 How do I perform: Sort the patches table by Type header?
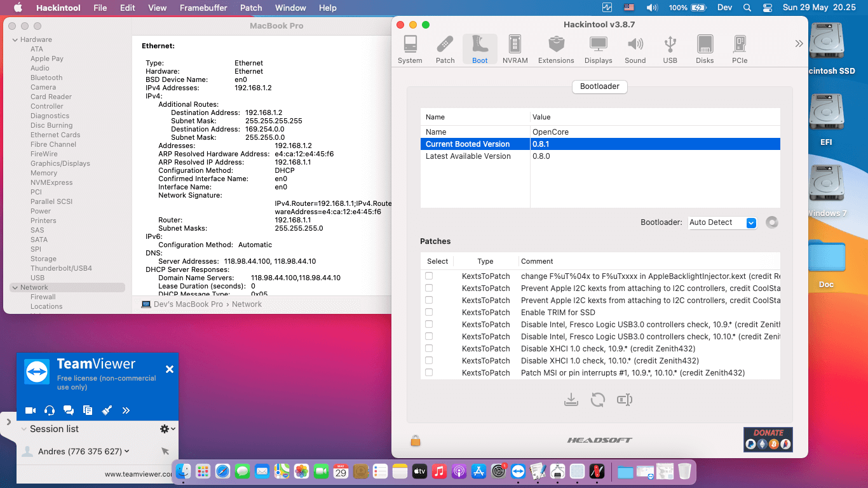point(485,261)
